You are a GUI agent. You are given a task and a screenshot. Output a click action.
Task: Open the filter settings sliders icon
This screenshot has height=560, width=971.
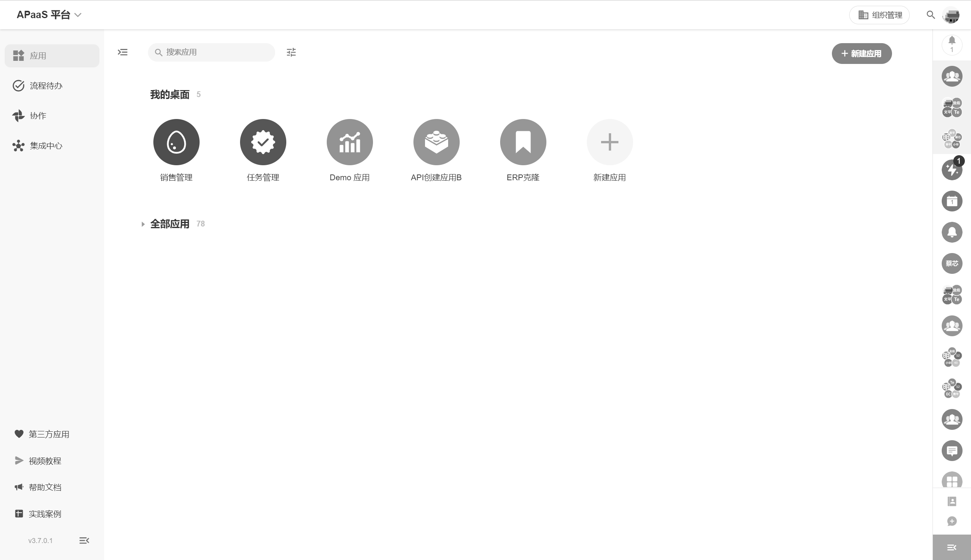point(291,52)
